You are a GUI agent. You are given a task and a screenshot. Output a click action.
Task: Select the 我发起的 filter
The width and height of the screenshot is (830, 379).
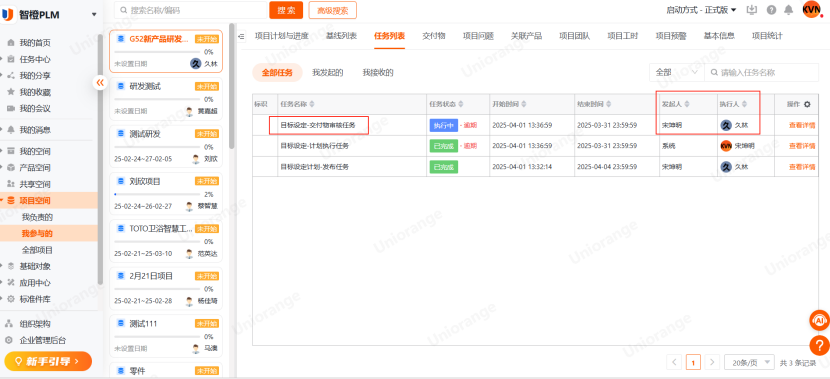(328, 73)
